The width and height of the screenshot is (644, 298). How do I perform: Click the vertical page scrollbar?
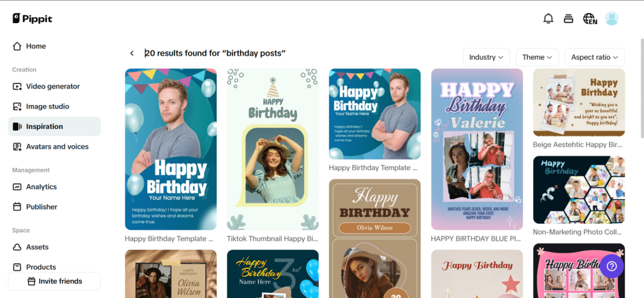pyautogui.click(x=642, y=89)
